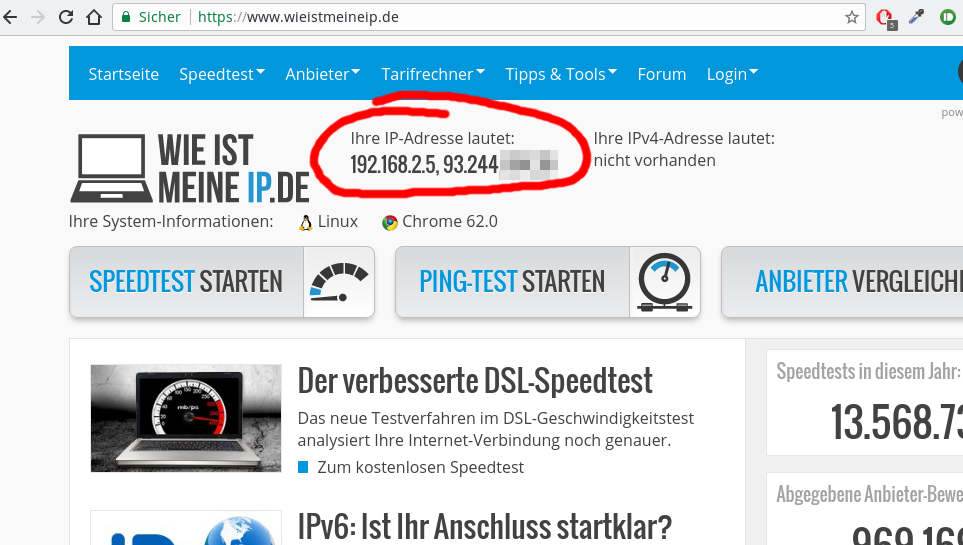Click 'Speedtests in diesem Jahr:' heading

pos(868,371)
